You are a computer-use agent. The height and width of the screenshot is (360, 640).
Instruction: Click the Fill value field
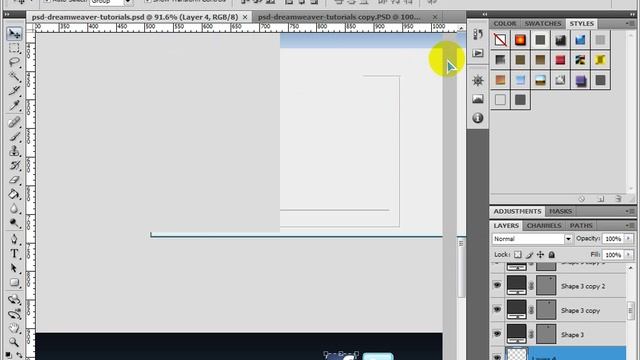(x=613, y=255)
